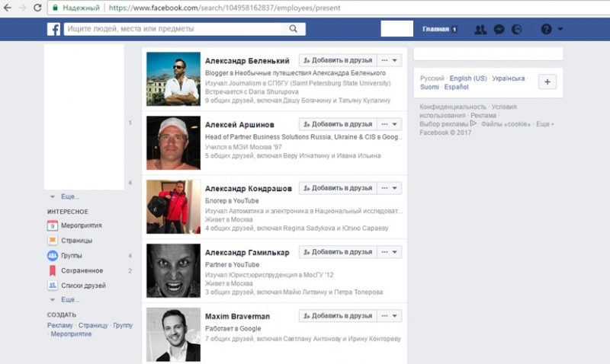Open Александр Кондрашов name link
The image size is (610, 364).
pyautogui.click(x=249, y=189)
